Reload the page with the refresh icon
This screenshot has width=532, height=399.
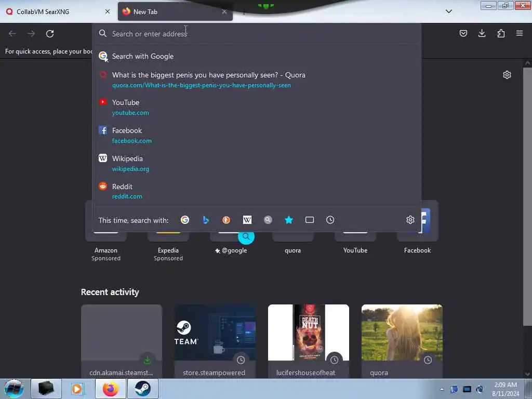(50, 34)
